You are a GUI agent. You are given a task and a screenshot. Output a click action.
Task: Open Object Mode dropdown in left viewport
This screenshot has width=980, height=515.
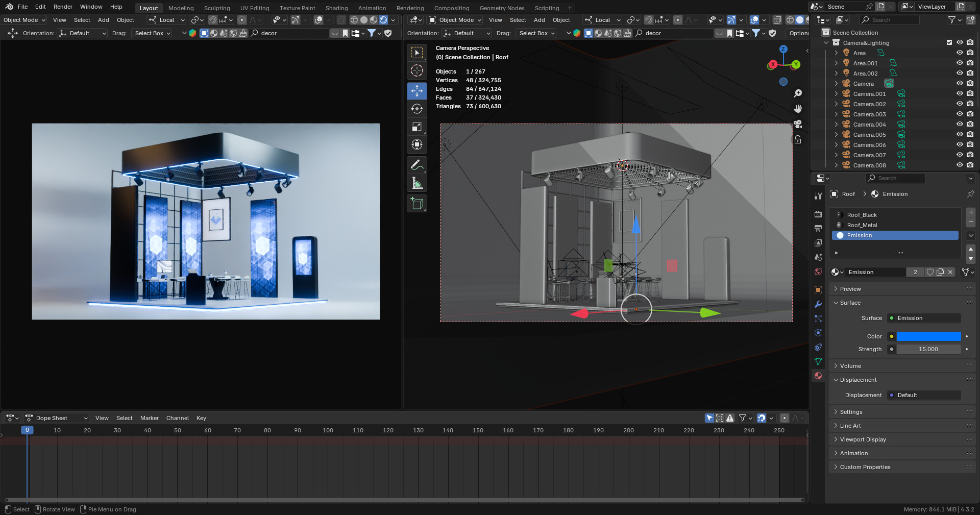tap(24, 20)
